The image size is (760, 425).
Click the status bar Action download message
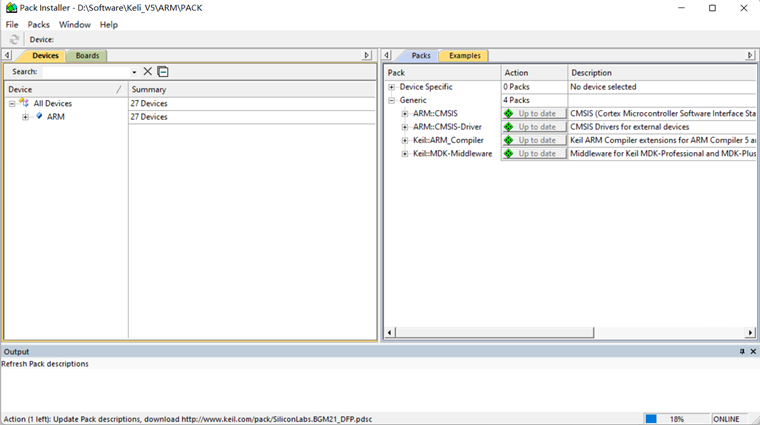188,419
